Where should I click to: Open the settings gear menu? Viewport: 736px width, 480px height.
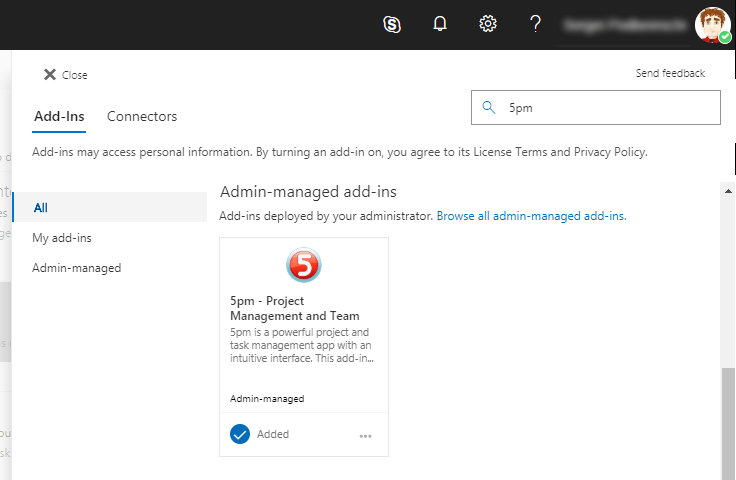[x=488, y=24]
